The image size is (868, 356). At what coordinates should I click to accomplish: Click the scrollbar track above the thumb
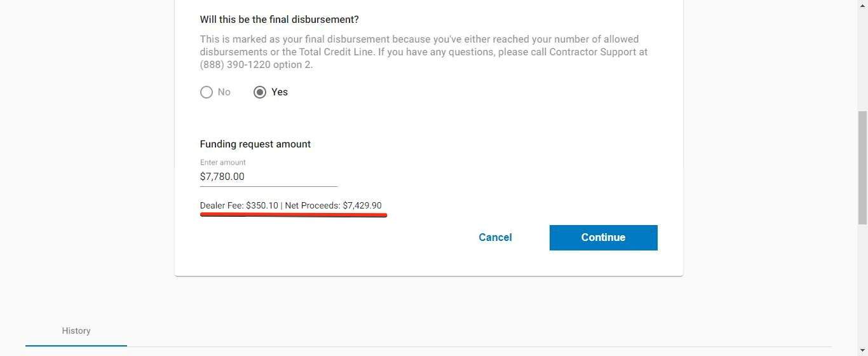tap(862, 55)
